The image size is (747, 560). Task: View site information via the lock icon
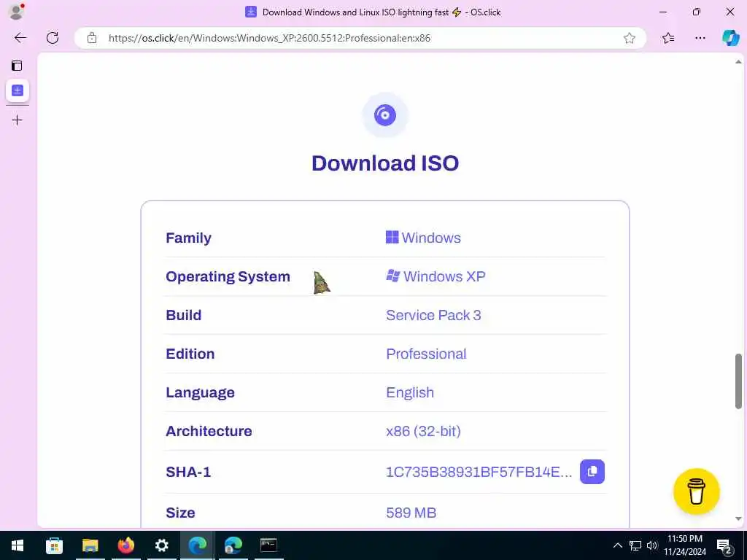(92, 38)
